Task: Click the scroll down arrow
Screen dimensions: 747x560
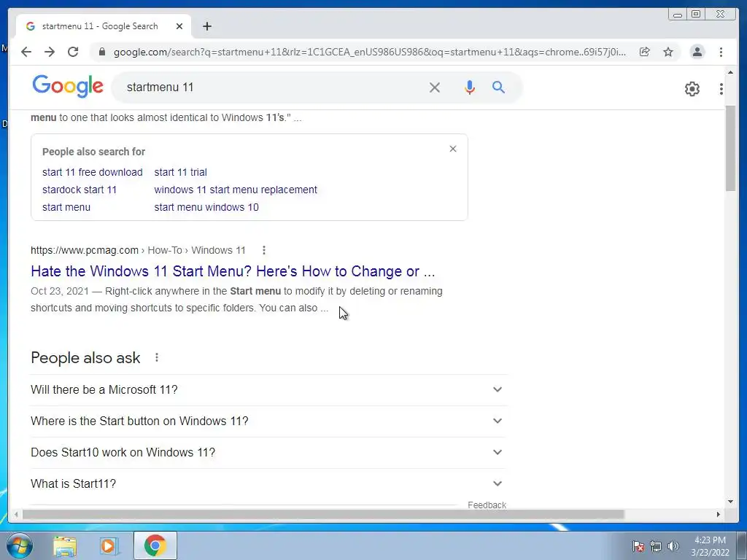Action: (x=730, y=502)
